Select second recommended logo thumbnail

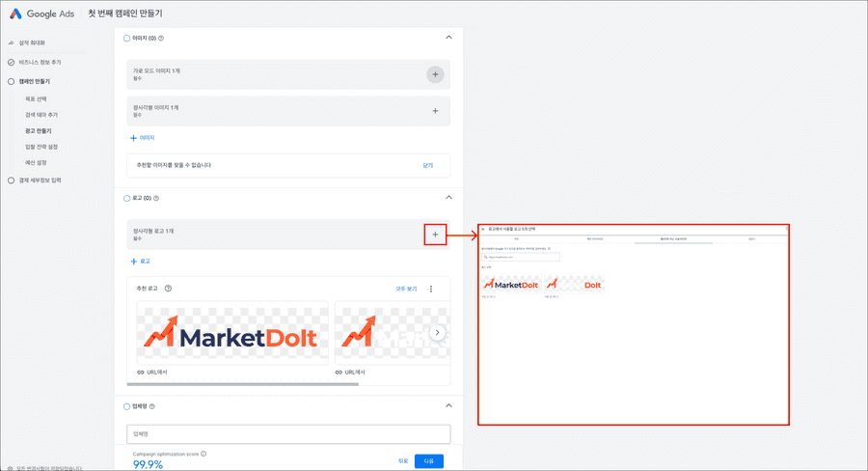(393, 334)
